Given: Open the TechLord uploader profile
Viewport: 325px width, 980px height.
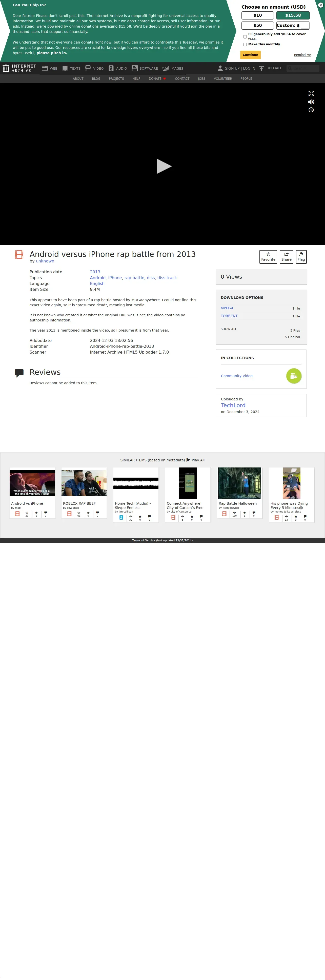Looking at the screenshot, I should click(x=233, y=405).
